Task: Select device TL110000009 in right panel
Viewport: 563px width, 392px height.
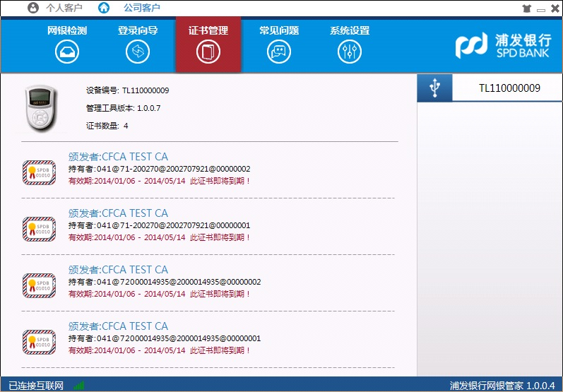Action: tap(509, 88)
